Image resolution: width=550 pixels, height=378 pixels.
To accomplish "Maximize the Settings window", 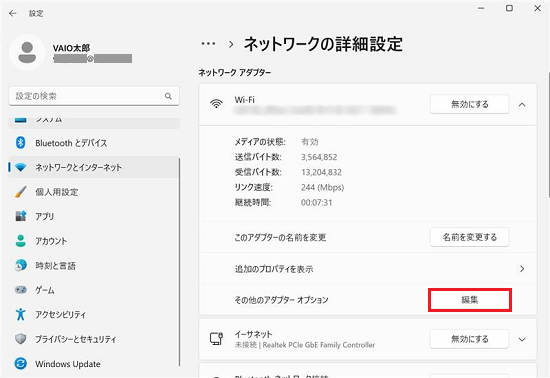I will (509, 8).
